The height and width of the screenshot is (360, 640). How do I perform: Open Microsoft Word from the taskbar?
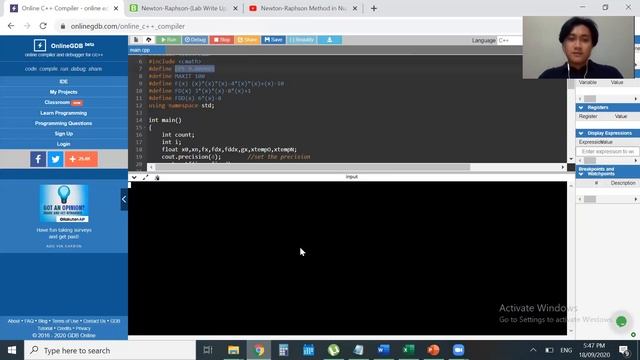point(383,350)
